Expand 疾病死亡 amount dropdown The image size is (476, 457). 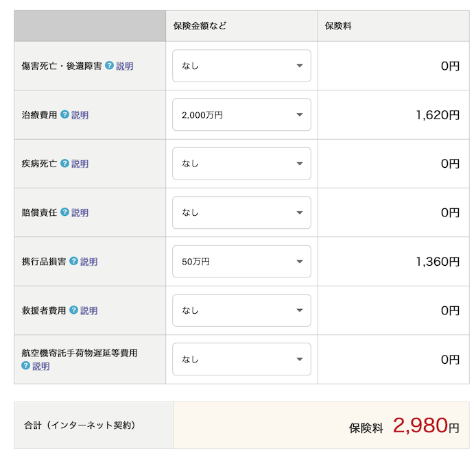241,164
